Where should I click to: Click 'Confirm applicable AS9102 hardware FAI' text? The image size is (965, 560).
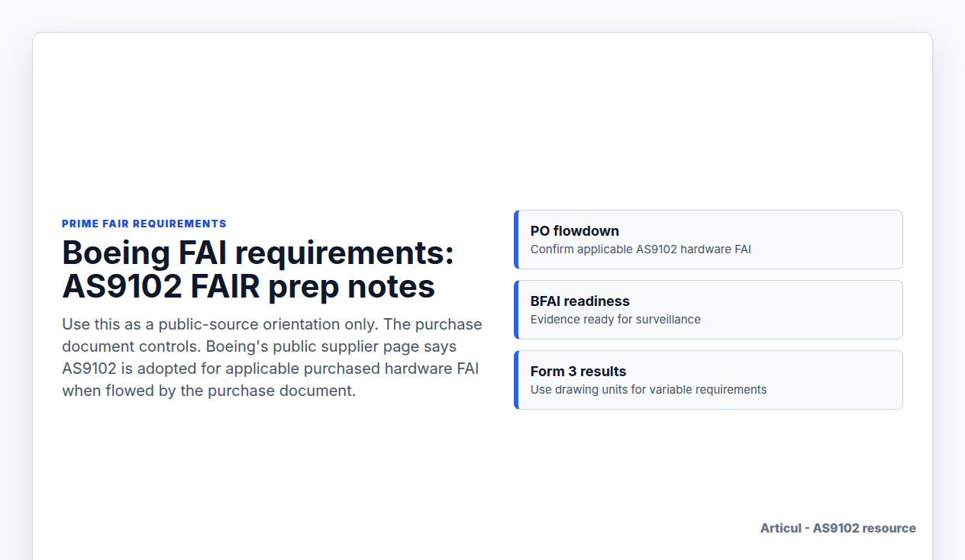pyautogui.click(x=641, y=249)
